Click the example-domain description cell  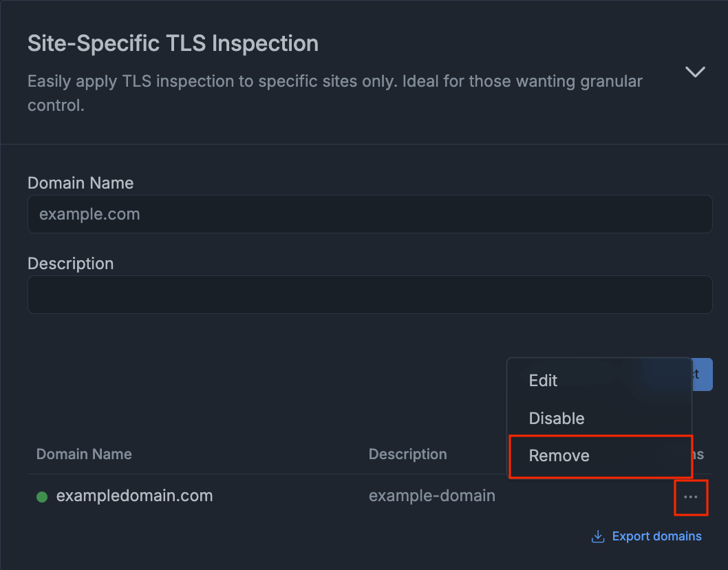click(432, 496)
